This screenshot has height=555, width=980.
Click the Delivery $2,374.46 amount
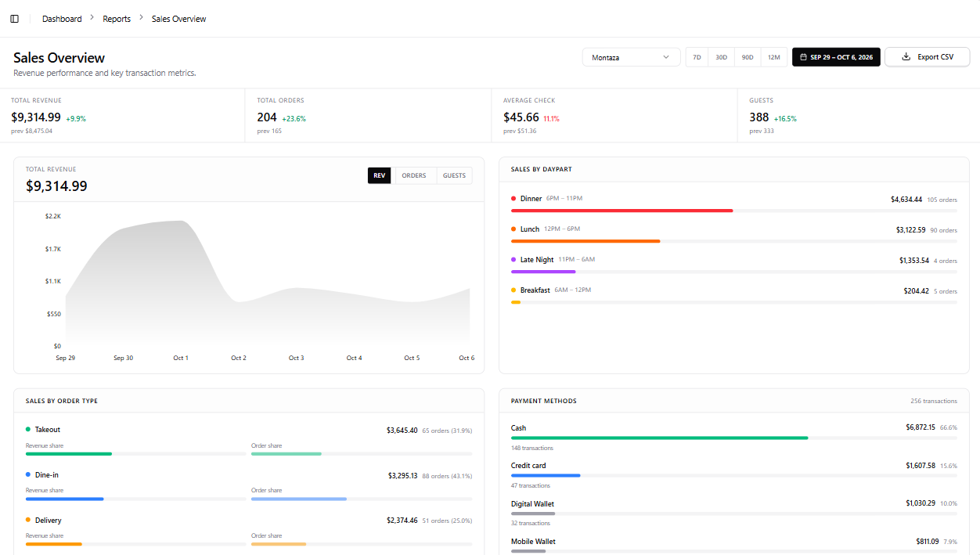402,521
